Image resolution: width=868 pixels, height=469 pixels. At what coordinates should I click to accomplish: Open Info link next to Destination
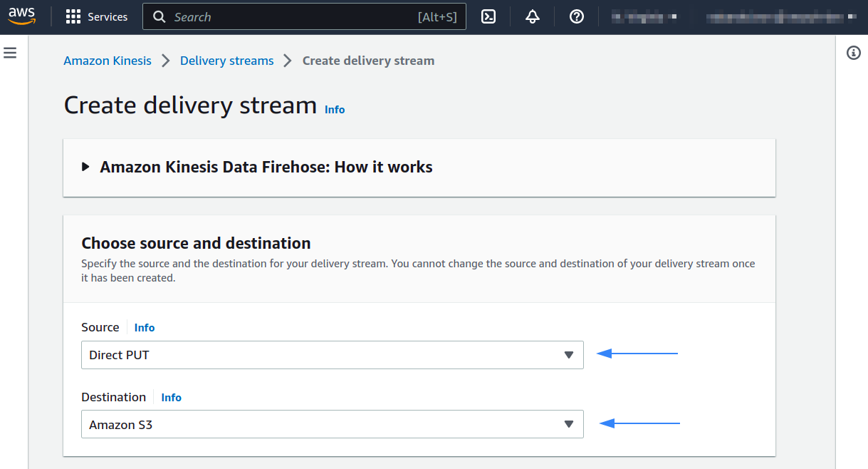(x=172, y=398)
